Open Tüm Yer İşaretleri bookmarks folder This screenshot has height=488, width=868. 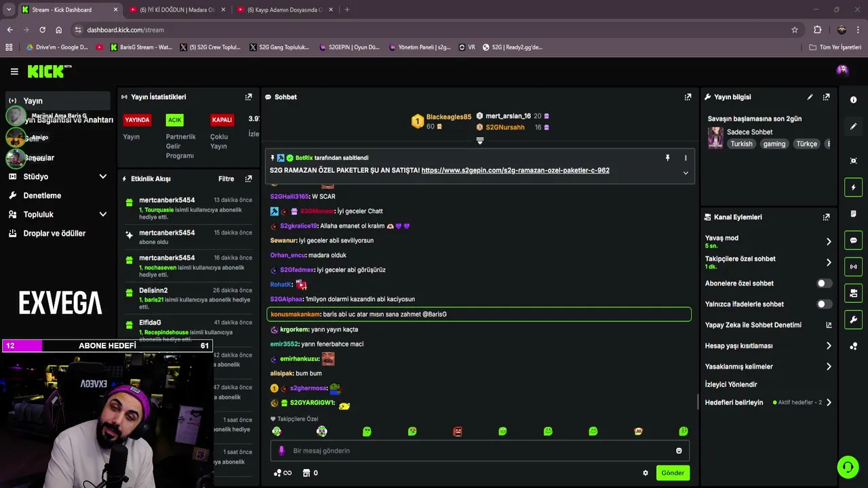point(835,47)
